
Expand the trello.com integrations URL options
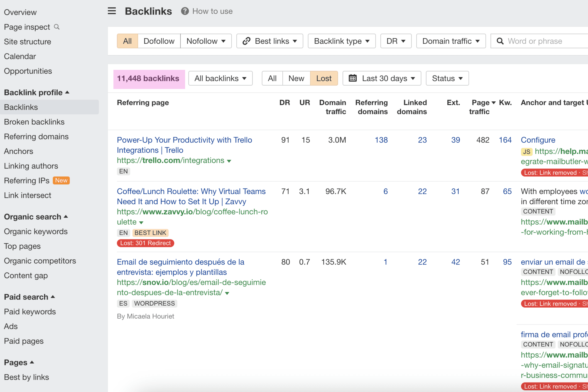229,161
